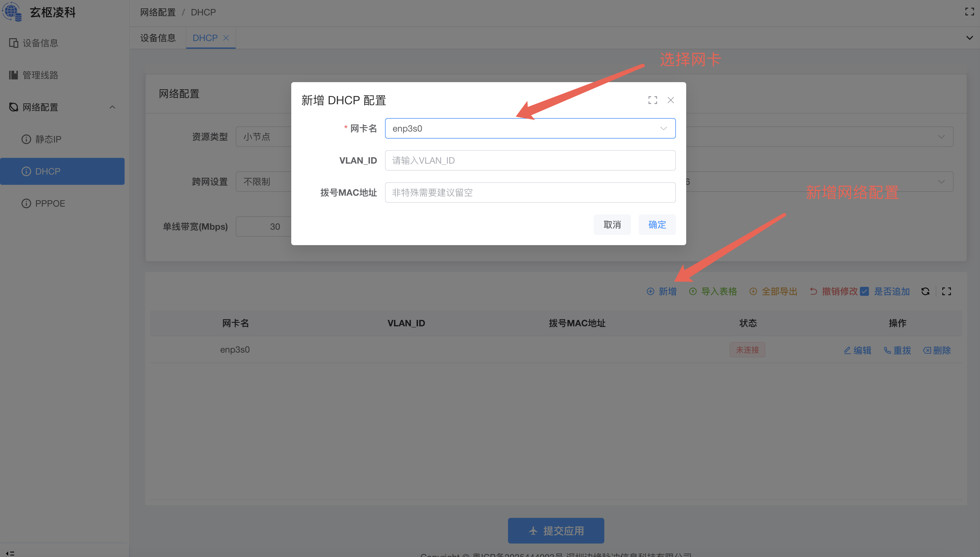The image size is (980, 557).
Task: Click the 取消 button in dialog
Action: click(612, 225)
